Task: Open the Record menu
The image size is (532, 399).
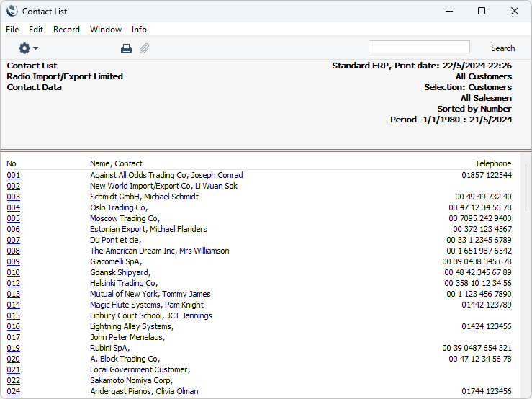Action: pos(66,30)
